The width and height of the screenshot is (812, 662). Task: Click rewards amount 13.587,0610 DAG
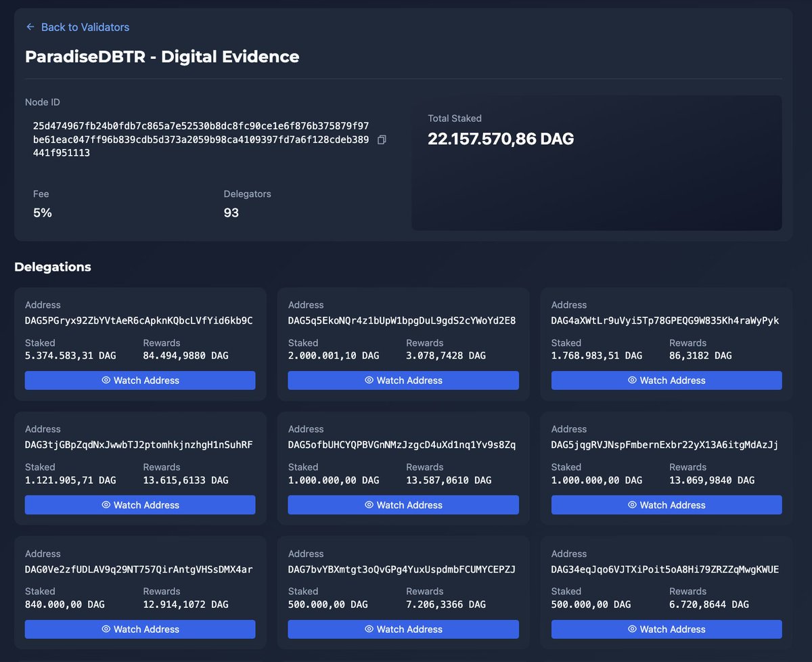tap(449, 480)
